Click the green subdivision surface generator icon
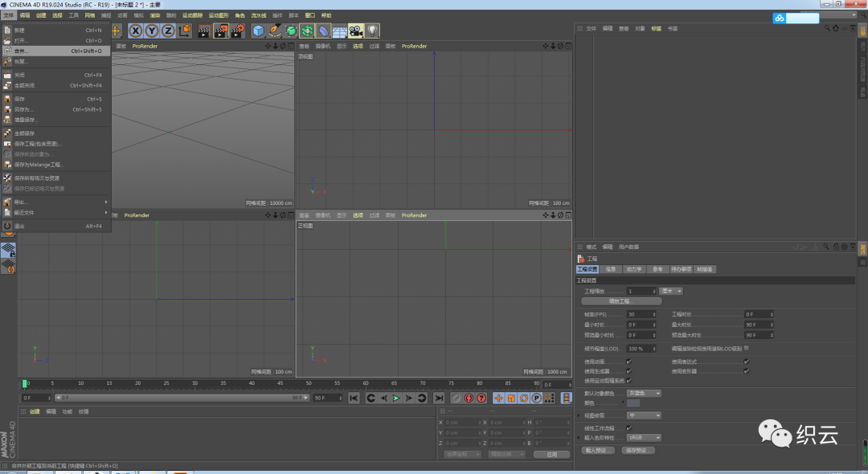868x474 pixels. point(291,31)
